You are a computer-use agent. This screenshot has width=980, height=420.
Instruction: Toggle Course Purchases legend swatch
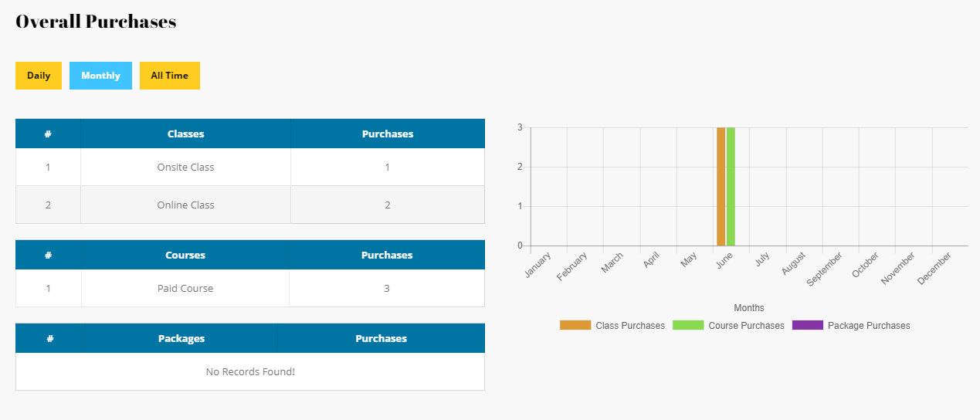[688, 325]
